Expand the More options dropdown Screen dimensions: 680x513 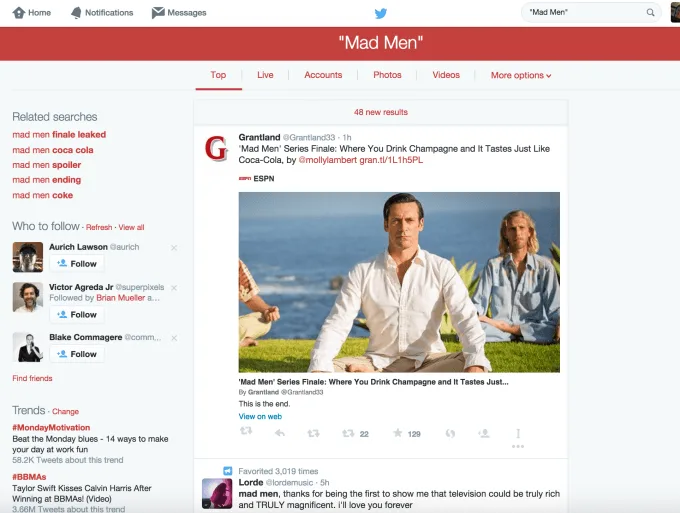coord(521,75)
